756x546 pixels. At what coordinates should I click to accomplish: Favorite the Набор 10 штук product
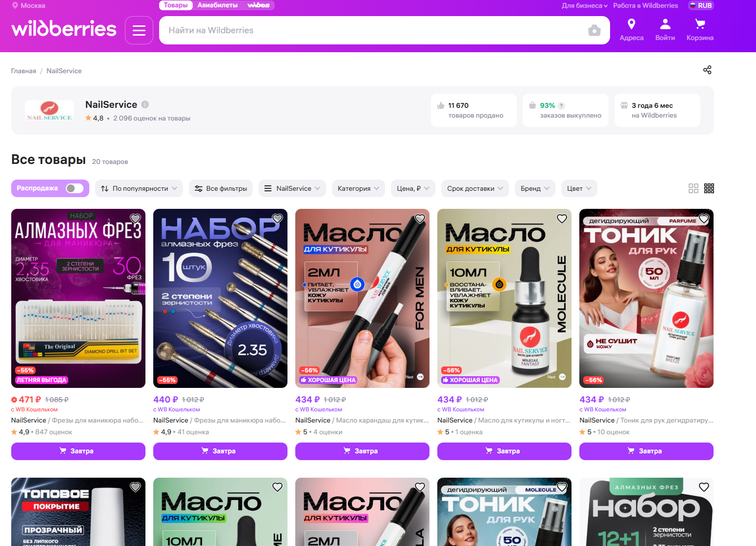pos(277,219)
